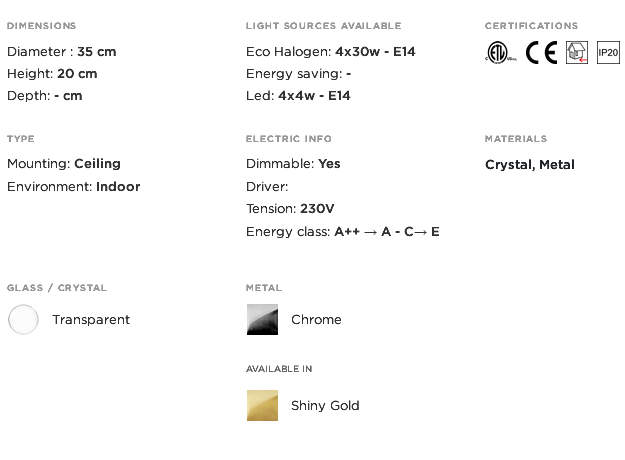Click the Light Sources Available heading
This screenshot has width=625, height=460.
[x=323, y=26]
